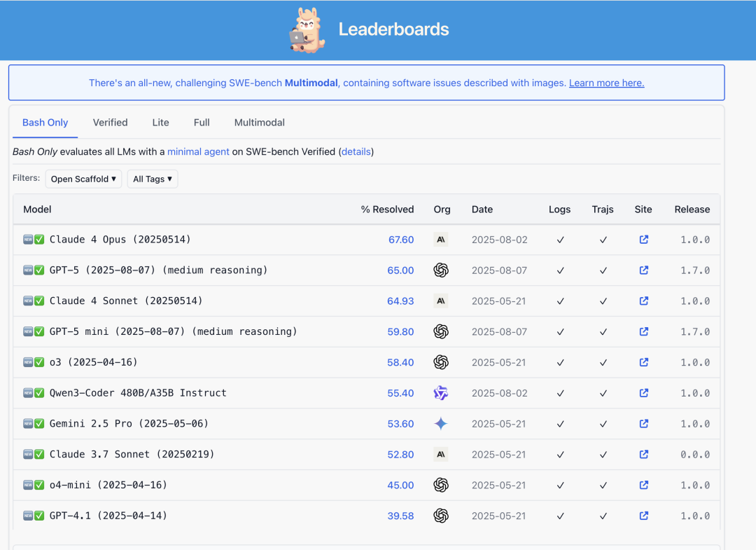756x550 pixels.
Task: Open the Open Scaffold filter dropdown
Action: point(83,179)
